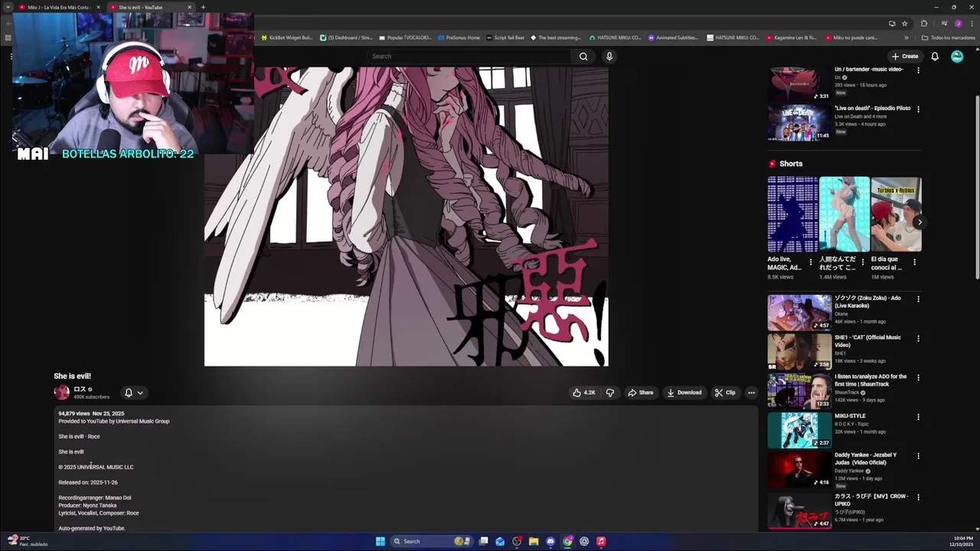Open the Animated Subtitles bookmark
Screen dimensions: 980x551
pyautogui.click(x=673, y=37)
